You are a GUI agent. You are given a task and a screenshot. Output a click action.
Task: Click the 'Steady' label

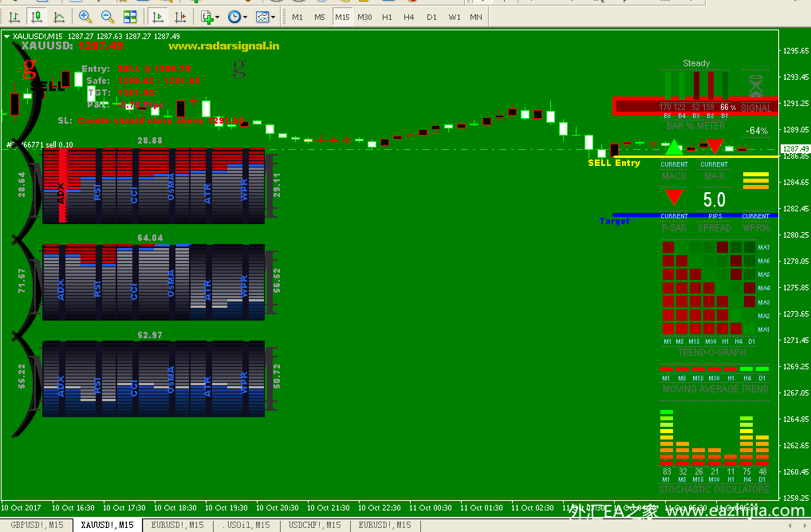click(x=696, y=63)
